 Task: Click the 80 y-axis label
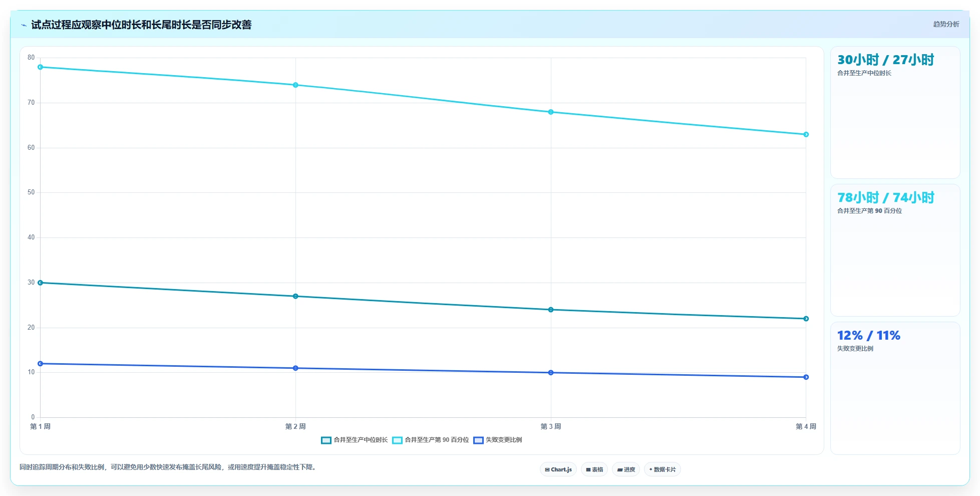click(31, 58)
